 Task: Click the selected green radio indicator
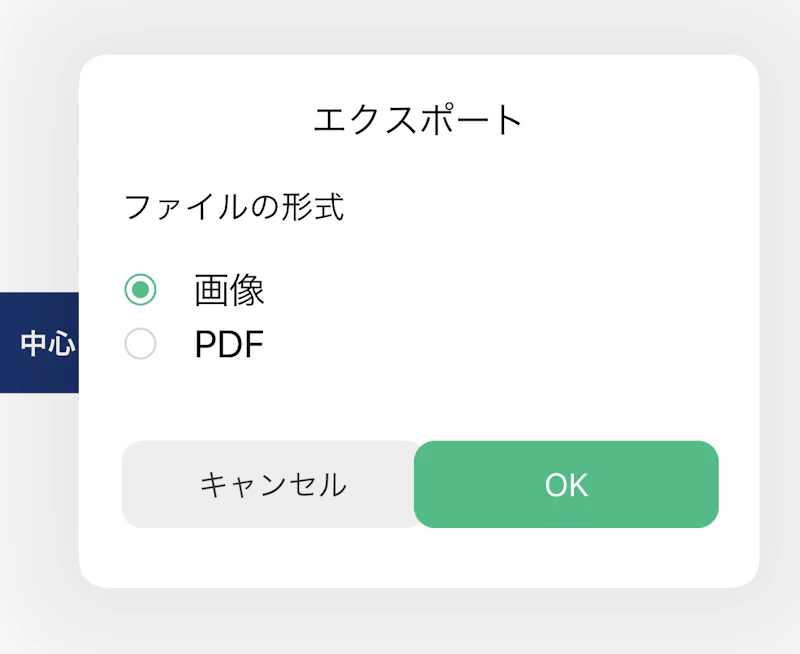point(141,290)
